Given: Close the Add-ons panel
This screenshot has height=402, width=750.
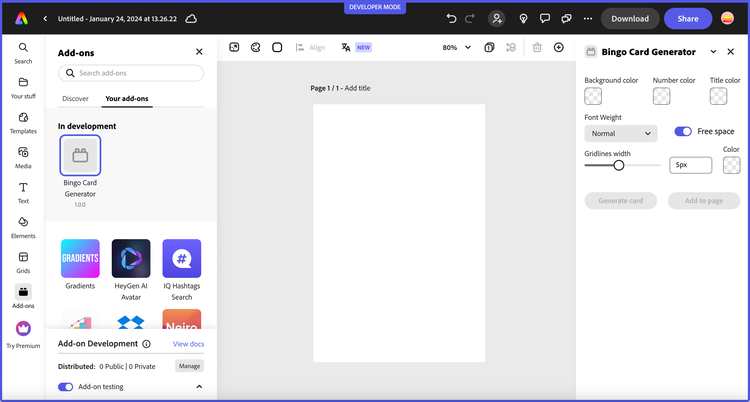Looking at the screenshot, I should point(199,52).
